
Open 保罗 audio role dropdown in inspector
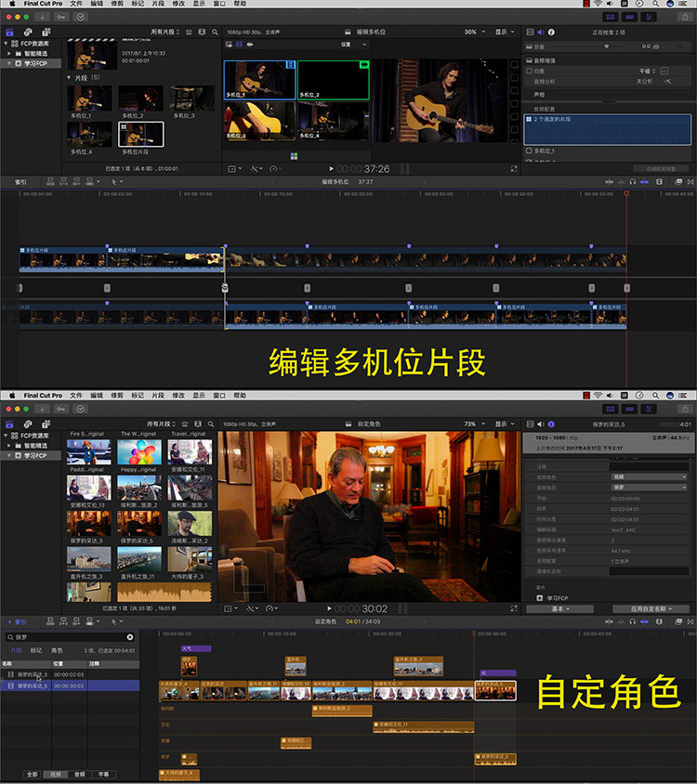point(650,488)
